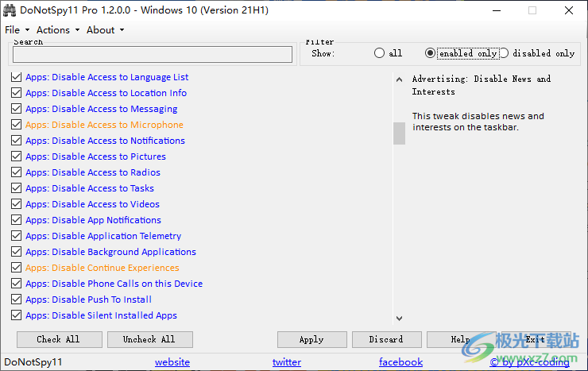
Task: Click the Uncheck All button
Action: (150, 339)
